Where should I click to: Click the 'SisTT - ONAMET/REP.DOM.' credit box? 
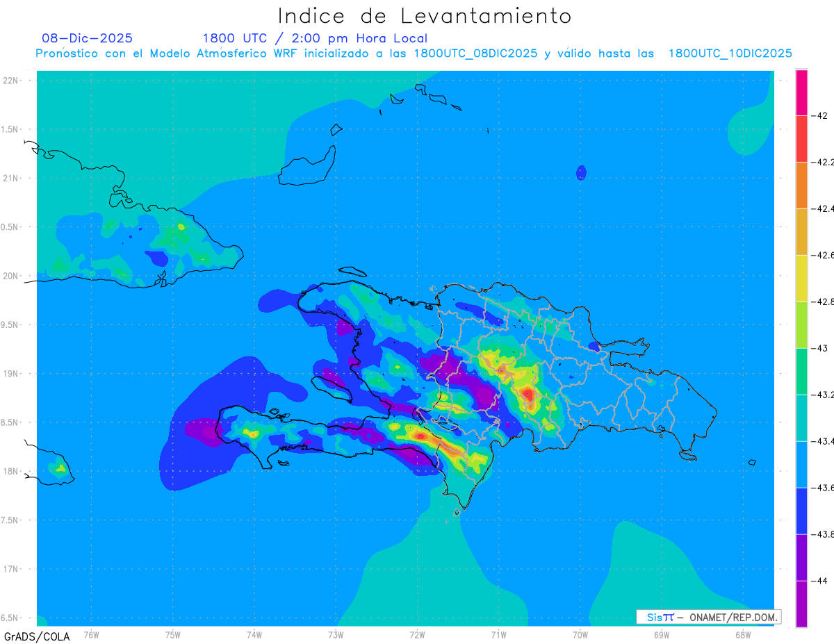(x=708, y=617)
